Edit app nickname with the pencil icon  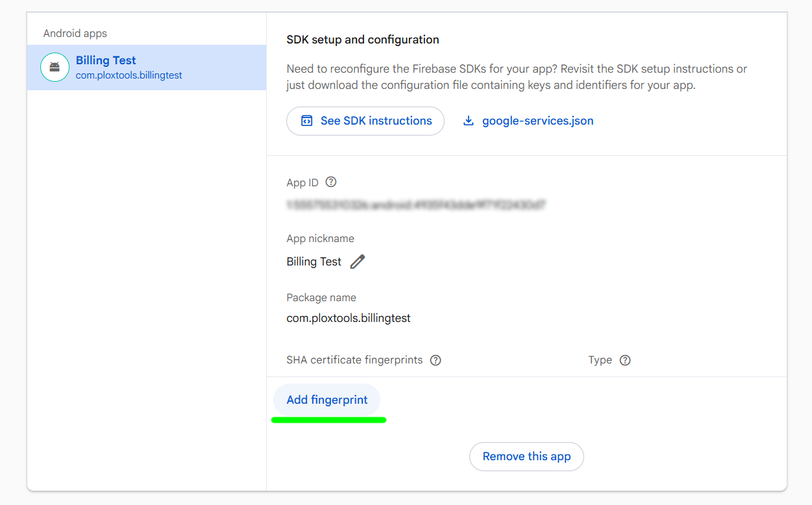[x=358, y=262]
